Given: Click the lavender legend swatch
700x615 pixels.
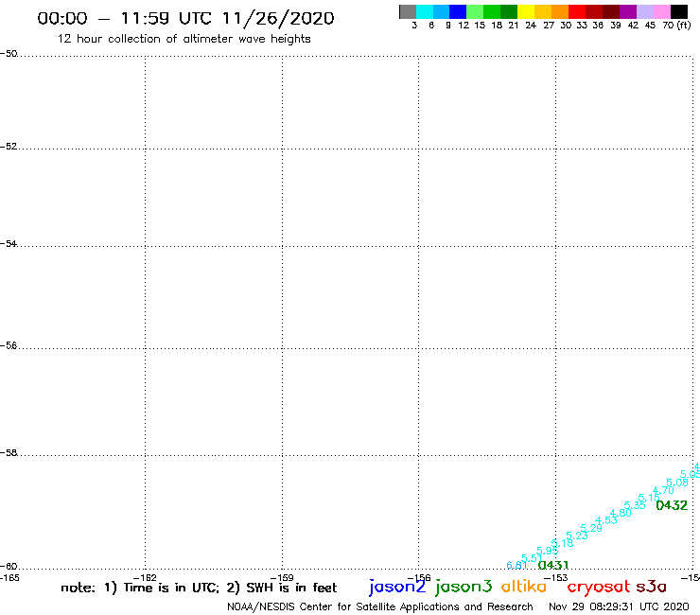Looking at the screenshot, I should pyautogui.click(x=644, y=11).
